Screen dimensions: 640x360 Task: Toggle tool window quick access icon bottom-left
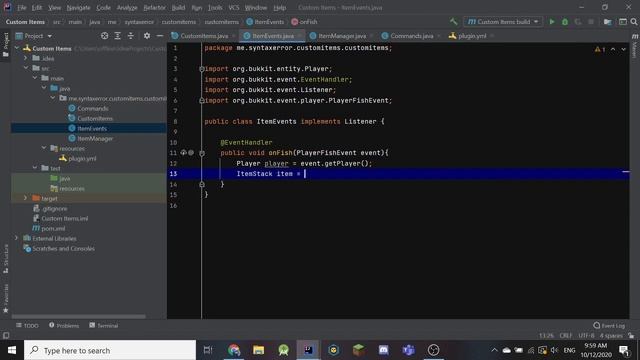tap(6, 336)
